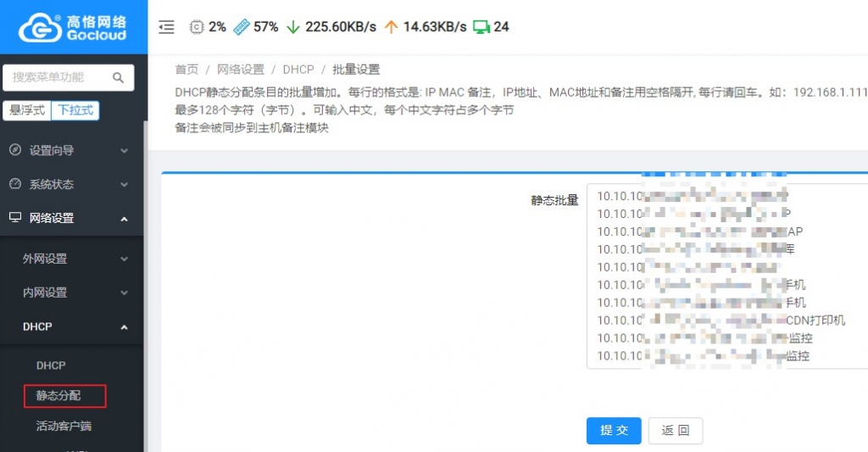Click the orange upload speed arrow

click(391, 27)
